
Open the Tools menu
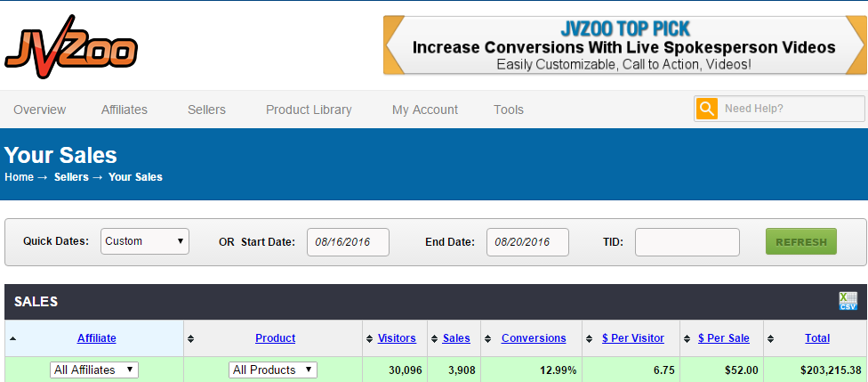[509, 110]
